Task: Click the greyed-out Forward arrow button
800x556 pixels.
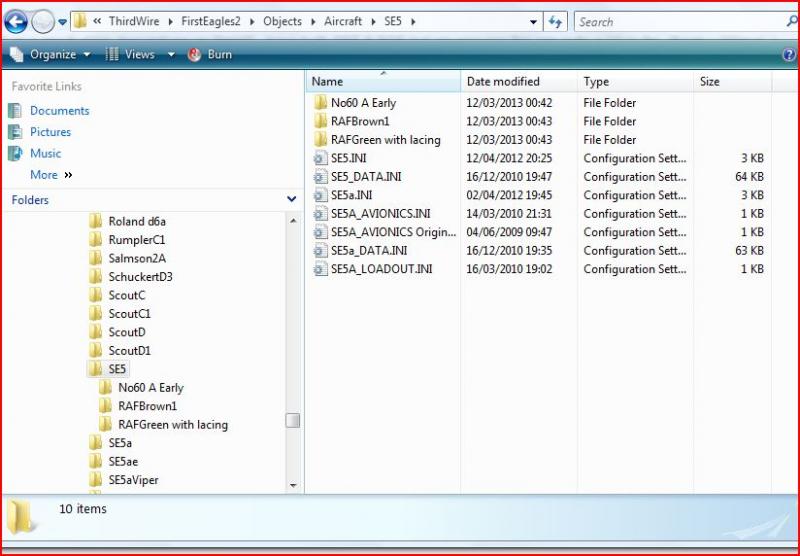Action: (42, 22)
